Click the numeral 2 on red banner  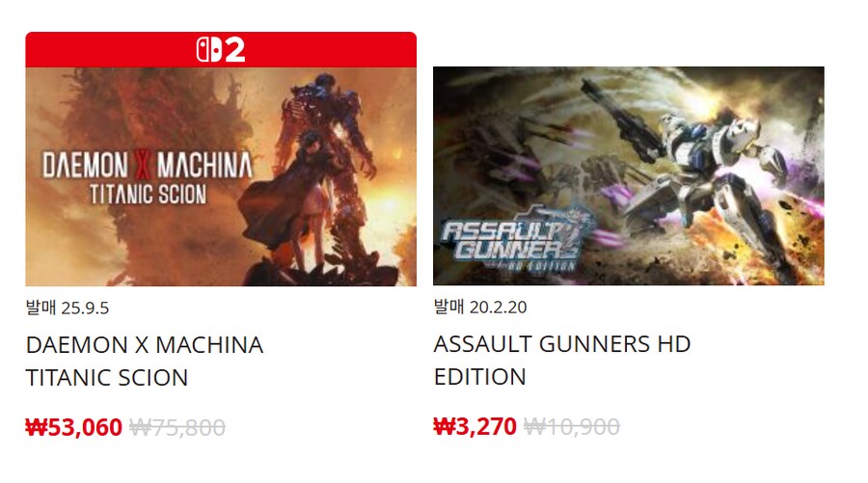[234, 50]
